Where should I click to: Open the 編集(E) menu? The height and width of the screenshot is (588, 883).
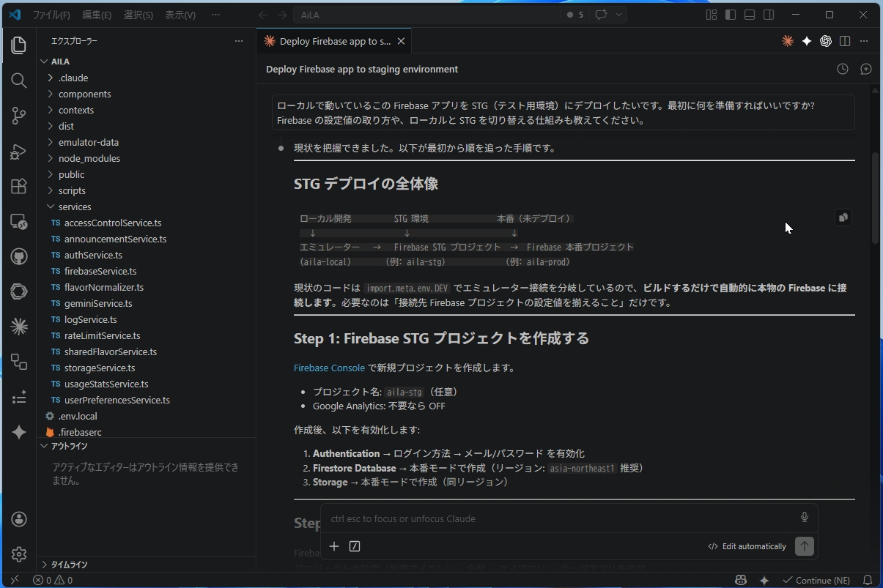tap(97, 15)
